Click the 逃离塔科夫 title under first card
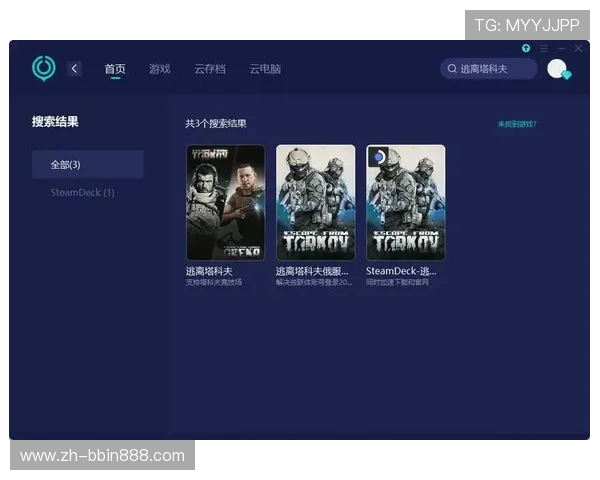This screenshot has height=480, width=600. [x=209, y=271]
